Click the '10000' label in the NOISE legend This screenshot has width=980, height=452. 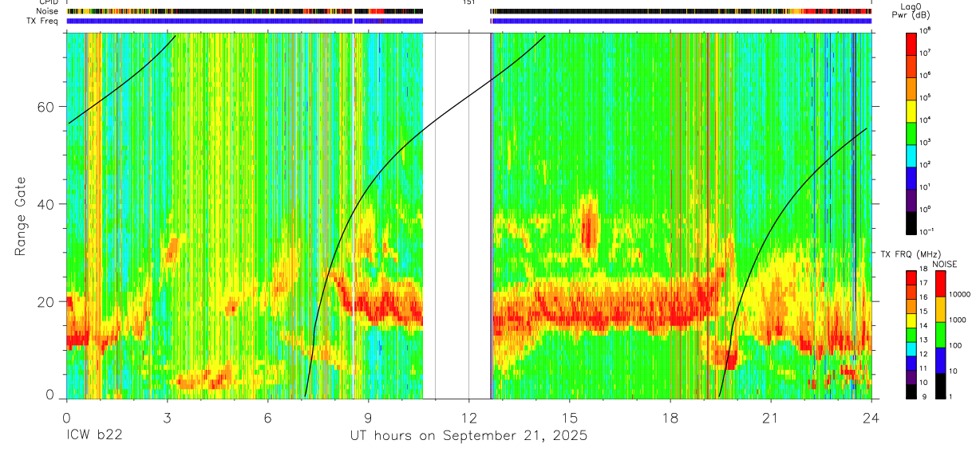(x=960, y=294)
